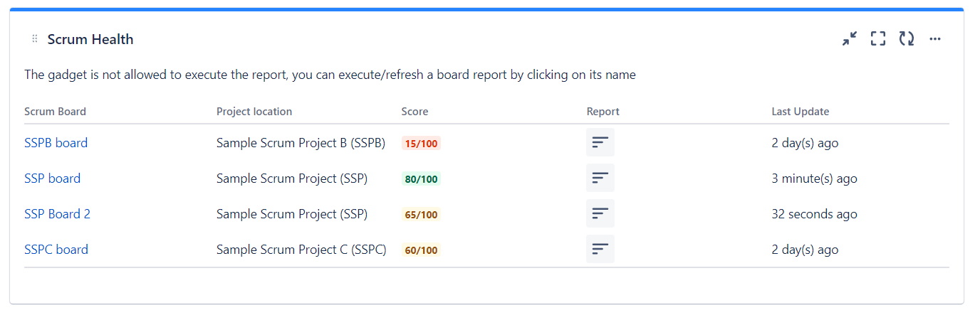The width and height of the screenshot is (980, 320).
Task: Maximize gadget to full screen view
Action: (x=878, y=39)
